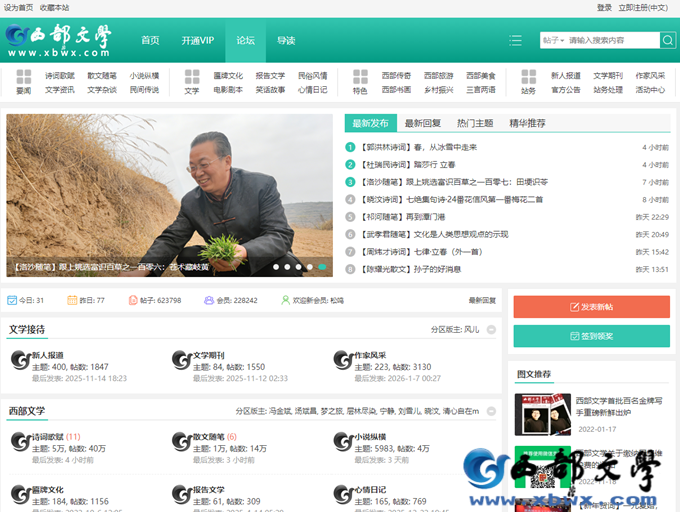Viewport: 680px width, 512px height.
Task: Click the 西部文学 site logo
Action: [x=59, y=40]
